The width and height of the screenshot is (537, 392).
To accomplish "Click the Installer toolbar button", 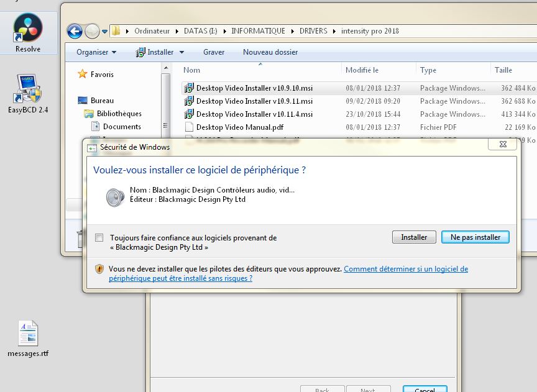I will point(155,52).
